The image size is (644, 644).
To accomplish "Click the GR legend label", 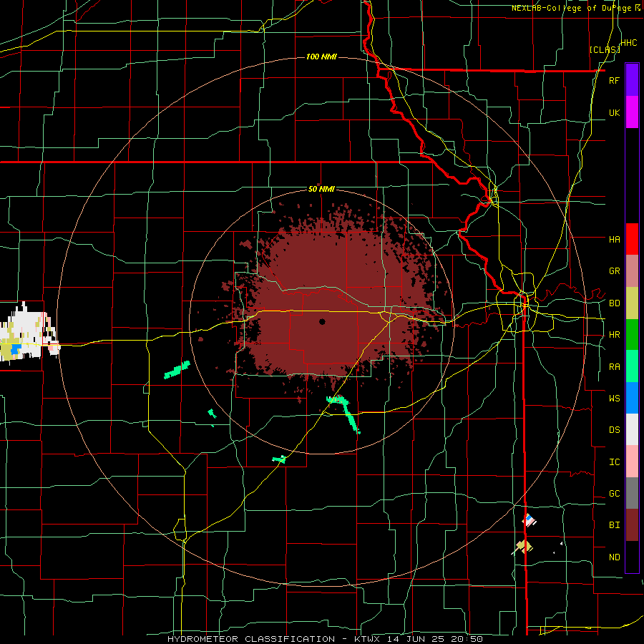I will [x=614, y=271].
